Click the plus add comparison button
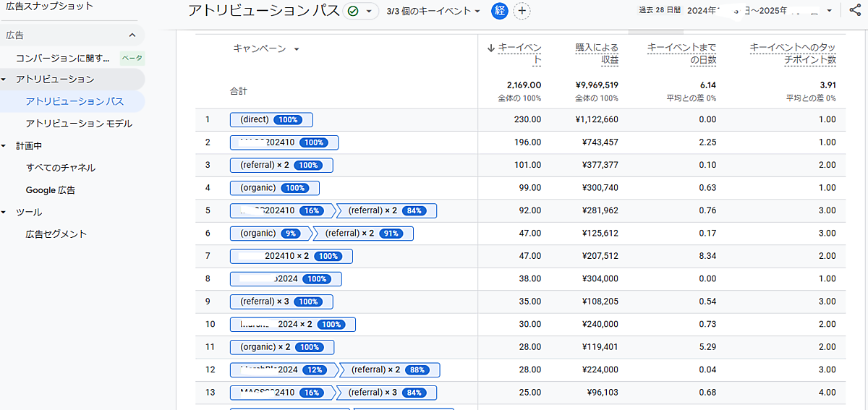Image resolution: width=868 pixels, height=410 pixels. (521, 11)
